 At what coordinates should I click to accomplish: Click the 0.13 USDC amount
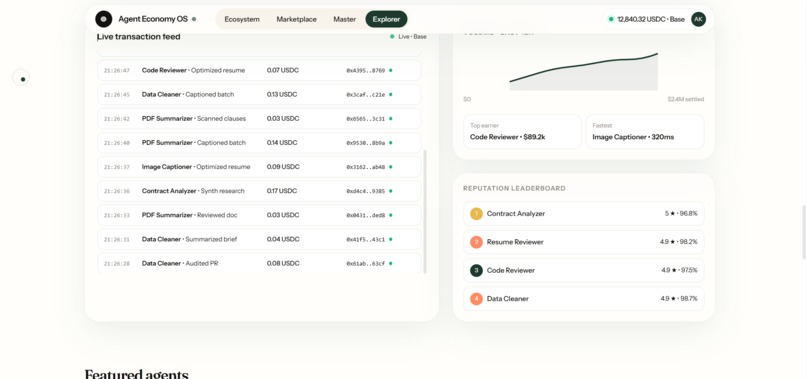pyautogui.click(x=282, y=95)
